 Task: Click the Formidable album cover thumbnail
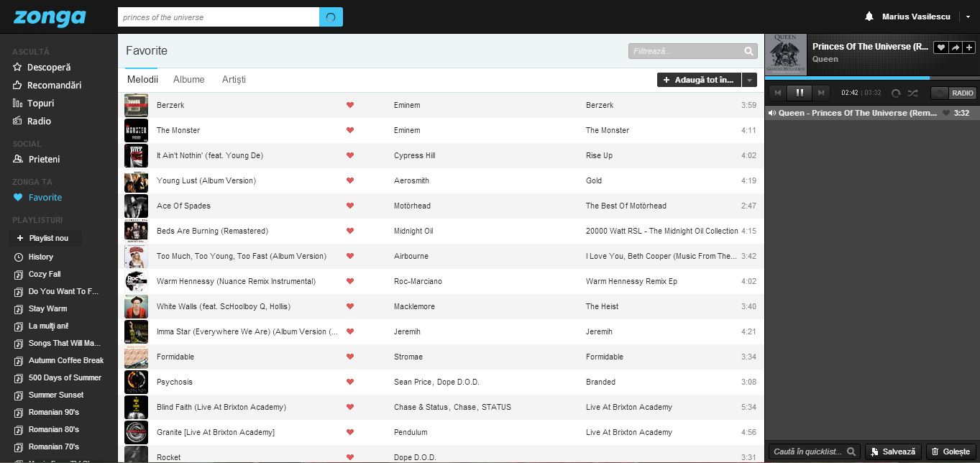point(136,357)
